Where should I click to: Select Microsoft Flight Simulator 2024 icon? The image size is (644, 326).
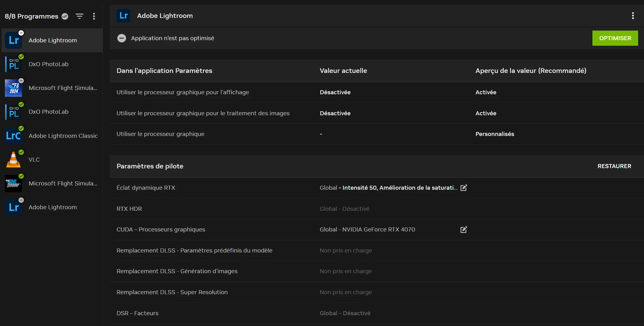tap(14, 88)
